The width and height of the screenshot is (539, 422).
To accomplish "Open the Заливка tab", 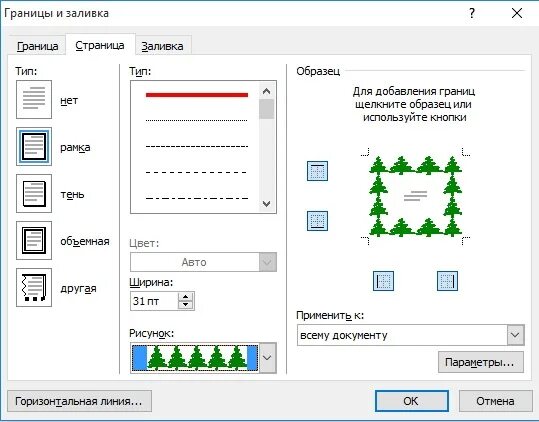I will click(163, 46).
